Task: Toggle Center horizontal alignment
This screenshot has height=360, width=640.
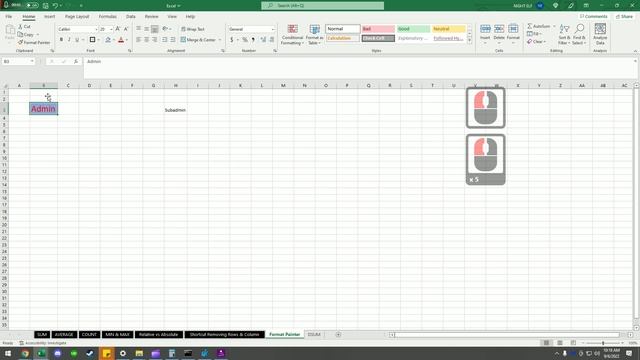Action: [x=147, y=40]
